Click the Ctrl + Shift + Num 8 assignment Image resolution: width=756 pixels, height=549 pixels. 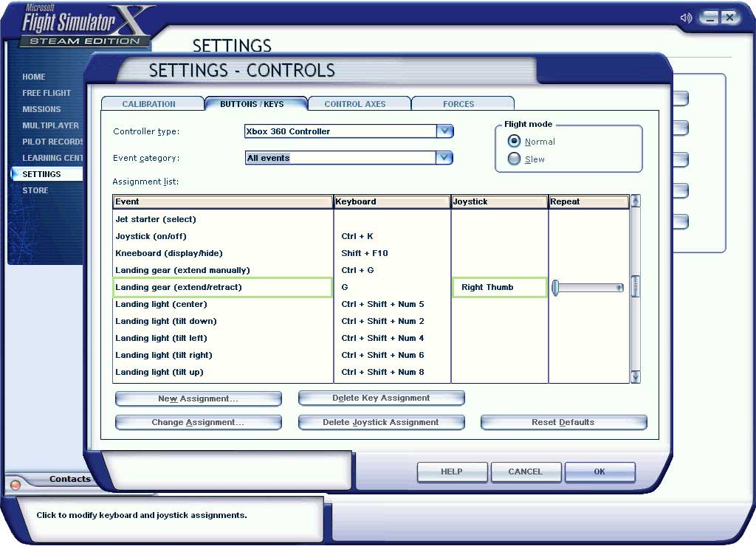click(x=383, y=372)
